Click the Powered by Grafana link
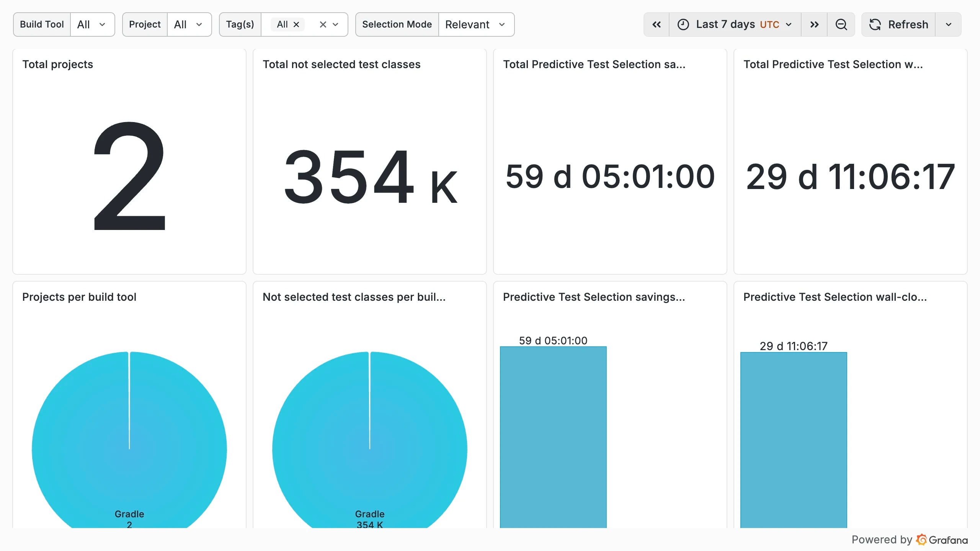Viewport: 980px width, 551px height. (x=910, y=540)
